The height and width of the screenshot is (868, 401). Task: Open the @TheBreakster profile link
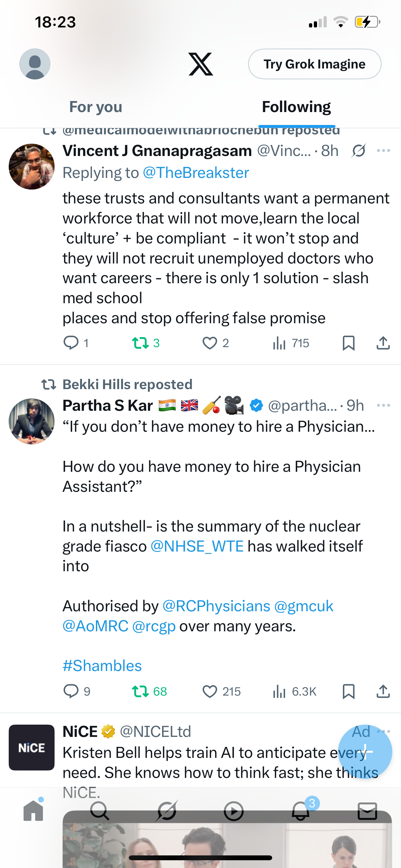[x=196, y=173]
